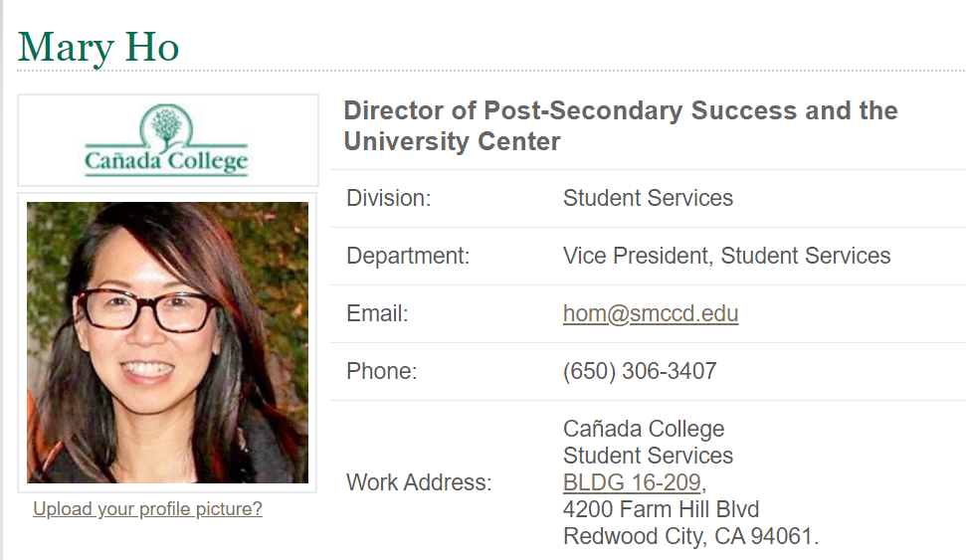Image resolution: width=966 pixels, height=560 pixels.
Task: Select "Cañada College" text in work address
Action: (x=644, y=430)
